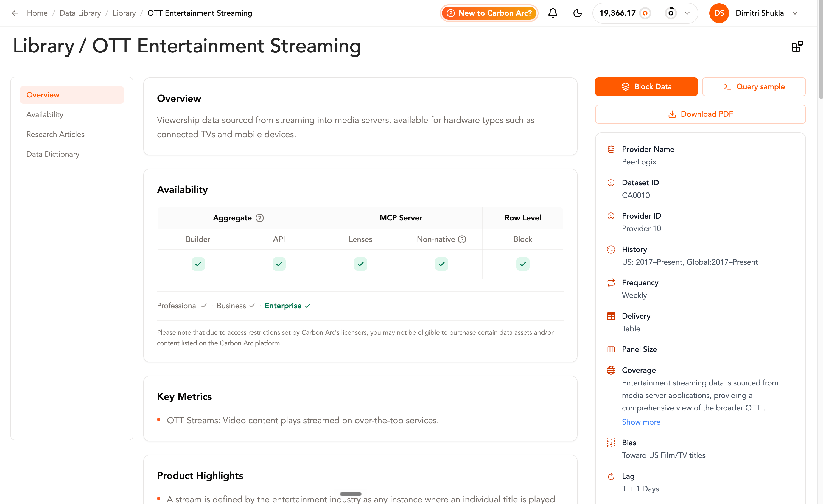Click the PeerLogix provider name value
This screenshot has width=823, height=504.
(639, 162)
